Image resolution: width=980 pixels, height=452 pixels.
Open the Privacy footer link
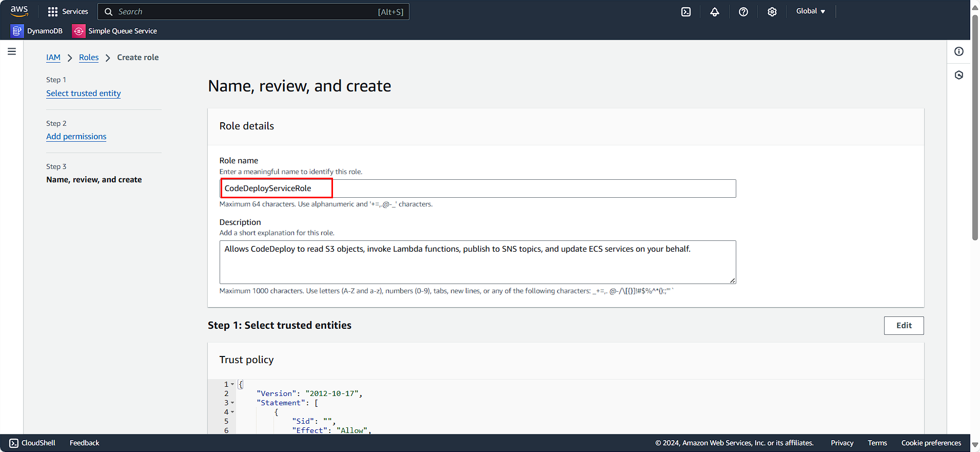point(842,443)
